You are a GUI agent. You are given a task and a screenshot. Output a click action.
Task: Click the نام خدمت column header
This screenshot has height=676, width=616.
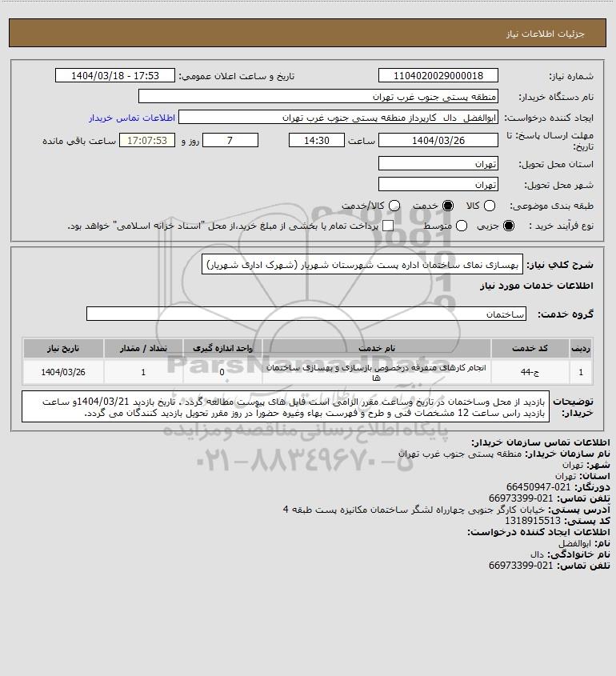[377, 348]
